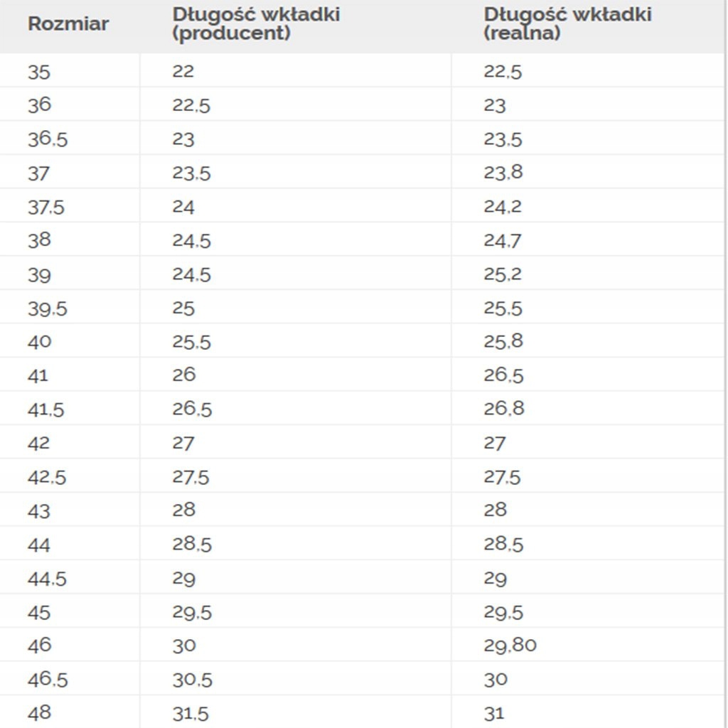
Task: Select size 35 in the Rozmiar column
Action: click(39, 72)
